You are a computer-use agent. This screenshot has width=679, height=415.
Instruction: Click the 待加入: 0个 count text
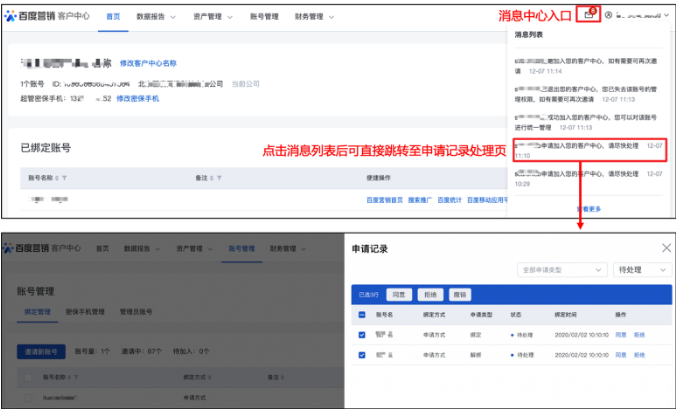[x=191, y=351]
